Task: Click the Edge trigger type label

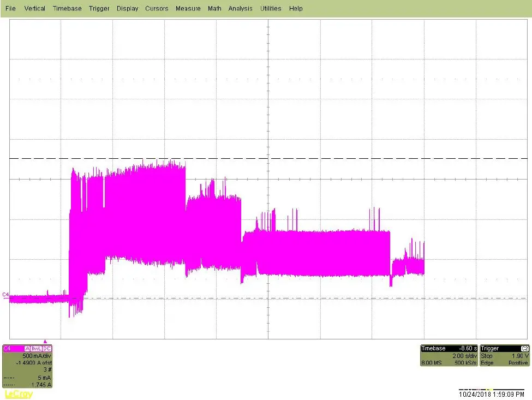Action: pyautogui.click(x=487, y=363)
